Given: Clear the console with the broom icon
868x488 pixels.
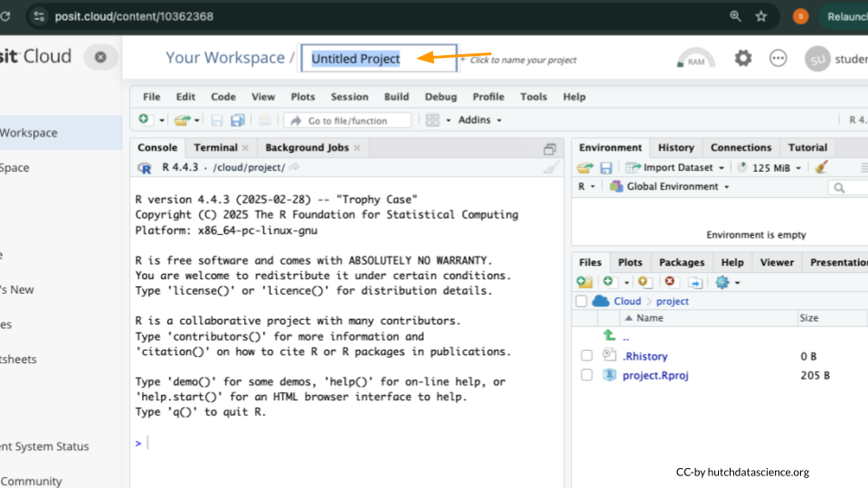Looking at the screenshot, I should click(551, 168).
